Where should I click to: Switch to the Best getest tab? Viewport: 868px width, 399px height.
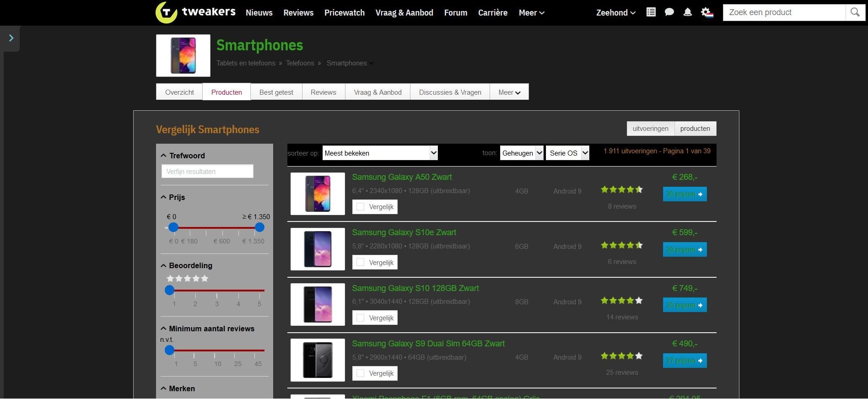point(276,92)
